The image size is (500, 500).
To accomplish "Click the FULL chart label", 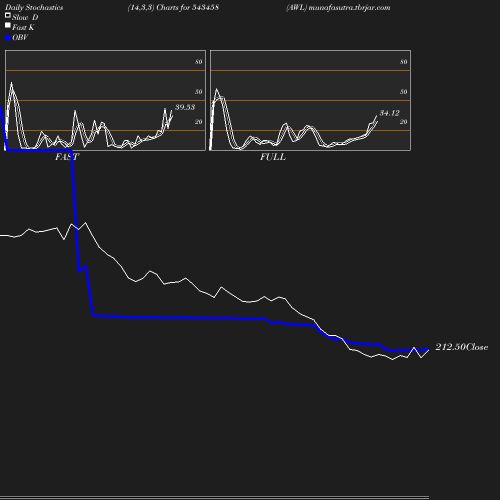I will click(273, 157).
